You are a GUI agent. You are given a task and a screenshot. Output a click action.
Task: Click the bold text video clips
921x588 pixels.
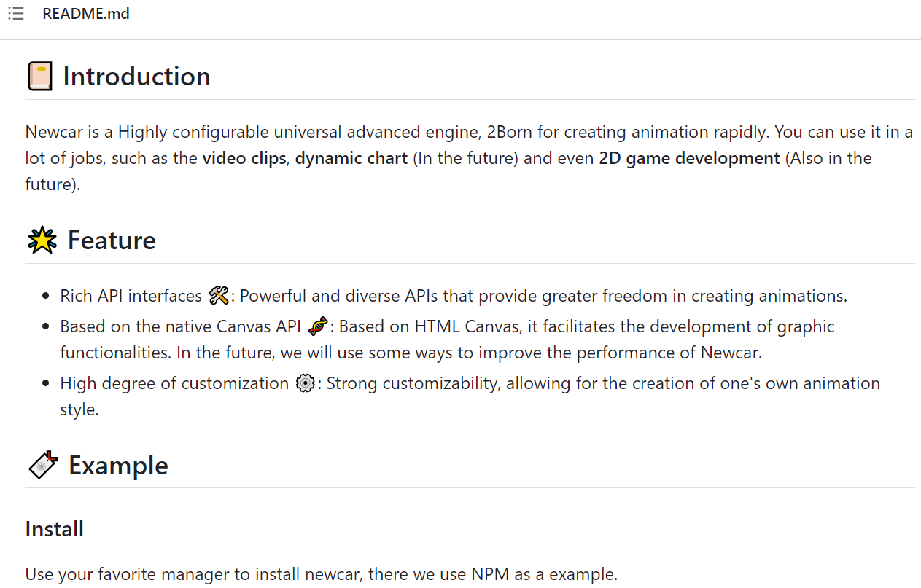(x=244, y=158)
